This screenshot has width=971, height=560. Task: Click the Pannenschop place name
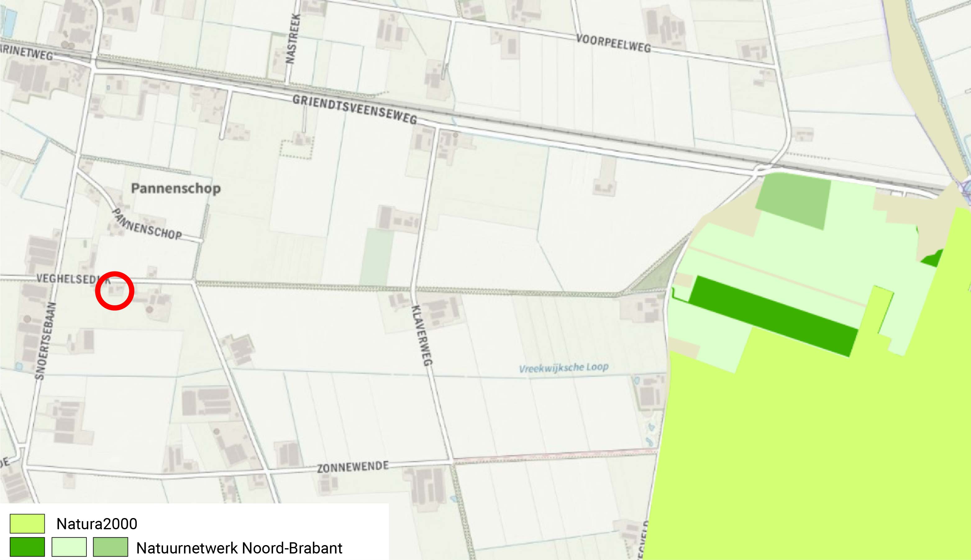[x=176, y=189]
